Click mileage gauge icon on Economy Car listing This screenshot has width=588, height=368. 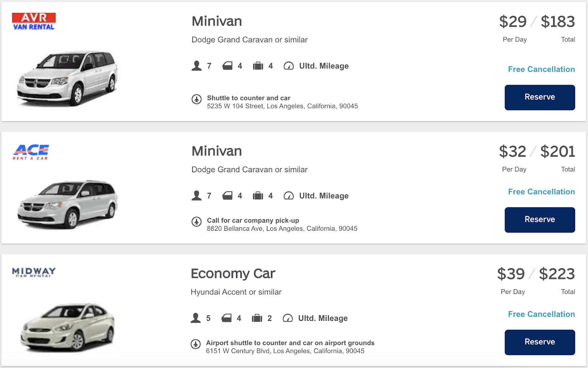(288, 318)
